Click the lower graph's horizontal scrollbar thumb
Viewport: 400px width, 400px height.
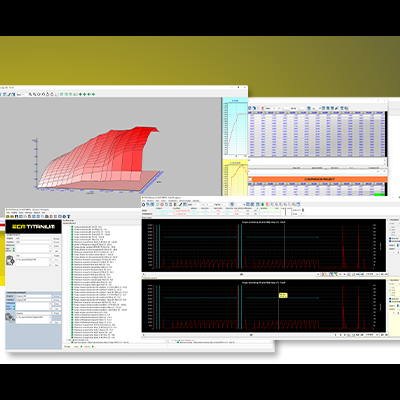click(251, 334)
